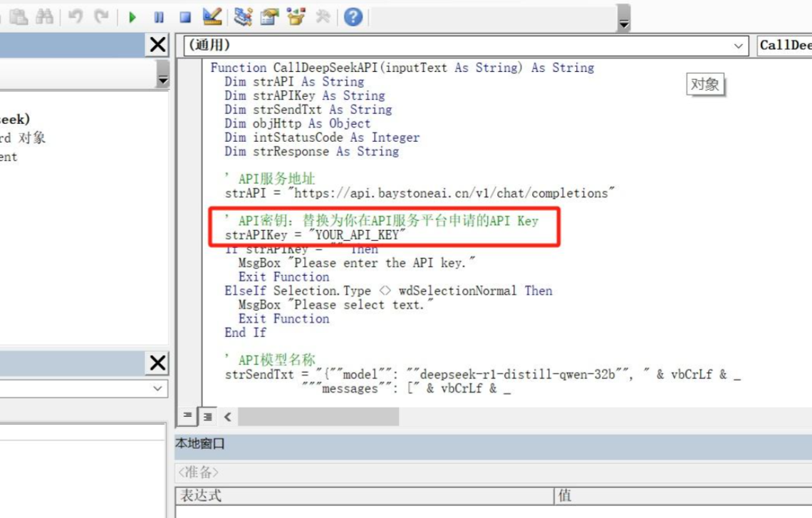
Task: Close the Properties panel
Action: pos(158,363)
